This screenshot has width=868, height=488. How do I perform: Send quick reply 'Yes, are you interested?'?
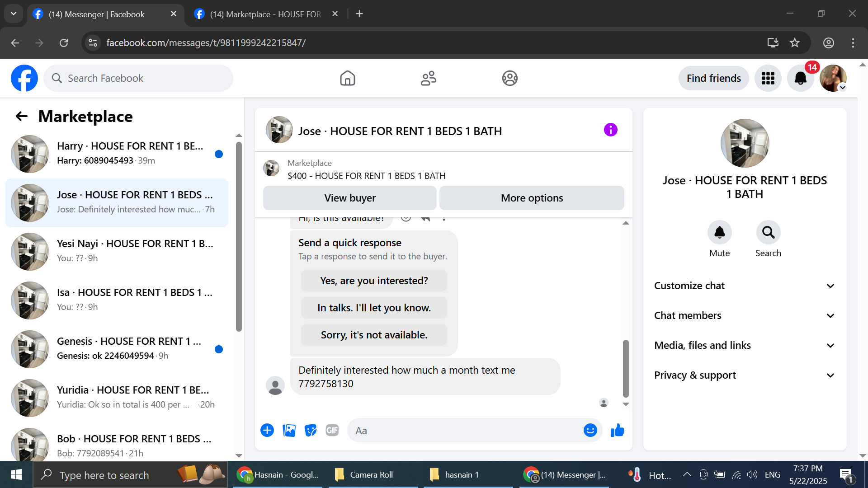point(374,281)
